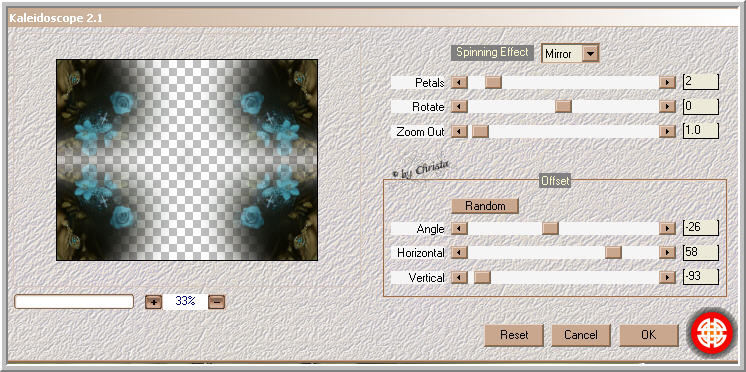Confirm with the OK button
Image resolution: width=746 pixels, height=372 pixels.
pyautogui.click(x=648, y=335)
